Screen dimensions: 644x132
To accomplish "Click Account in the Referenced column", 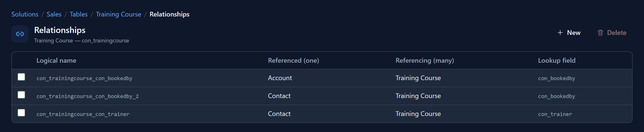I will pos(280,78).
